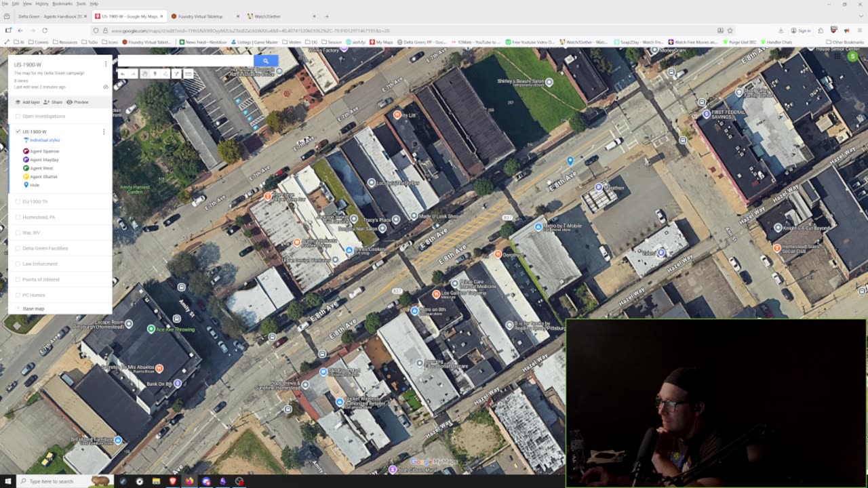868x488 pixels.
Task: Uncheck the US-1900-W layer checkbox
Action: click(x=18, y=131)
